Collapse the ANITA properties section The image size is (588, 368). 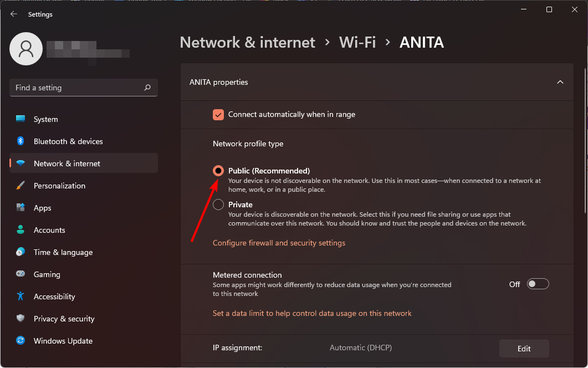(x=560, y=82)
